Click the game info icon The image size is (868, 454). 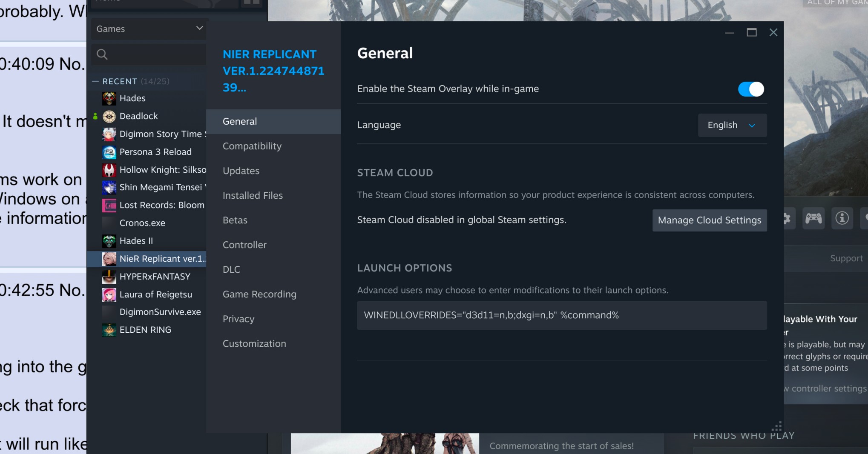pos(842,219)
